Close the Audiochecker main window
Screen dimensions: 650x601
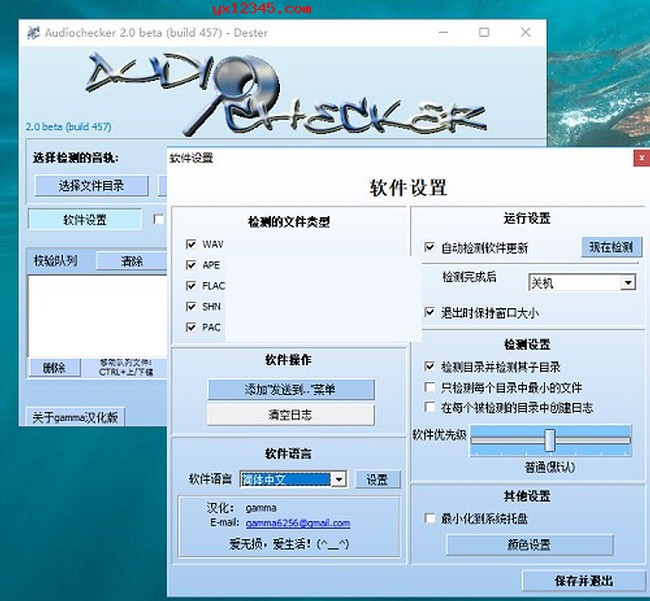pyautogui.click(x=525, y=32)
